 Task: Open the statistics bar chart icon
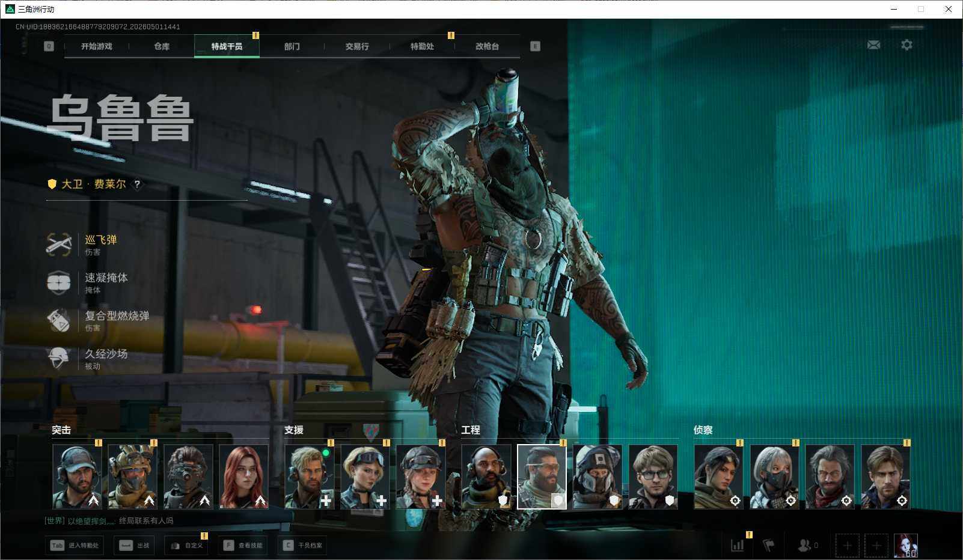coord(737,546)
